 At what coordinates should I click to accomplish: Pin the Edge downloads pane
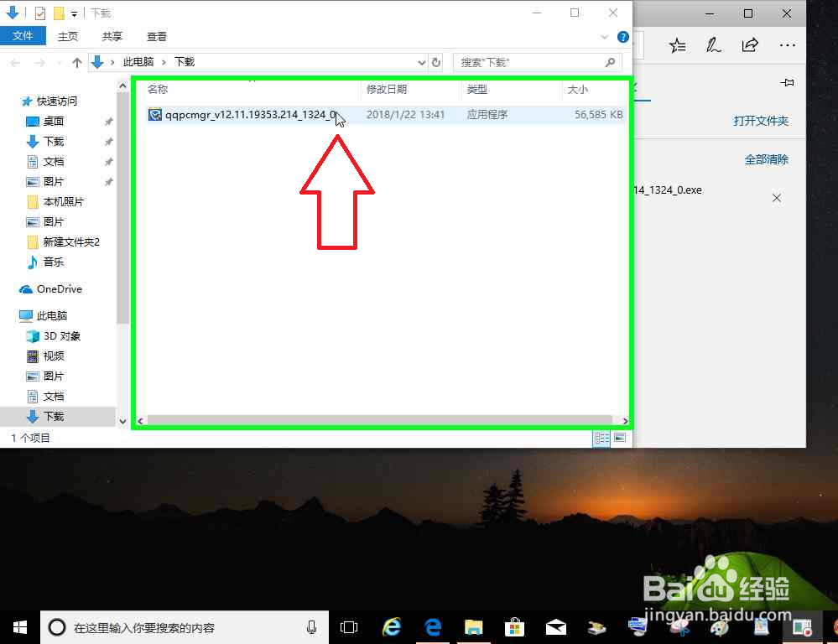(787, 82)
